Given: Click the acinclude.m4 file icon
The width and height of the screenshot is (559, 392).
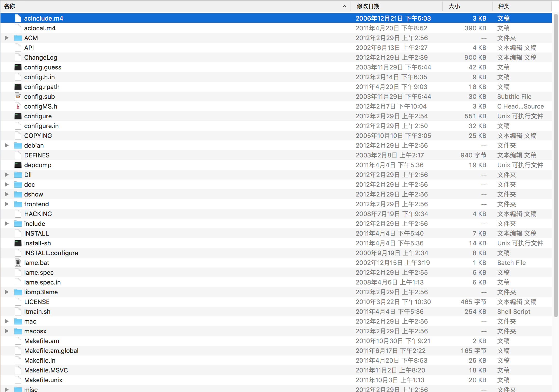Looking at the screenshot, I should tap(18, 18).
